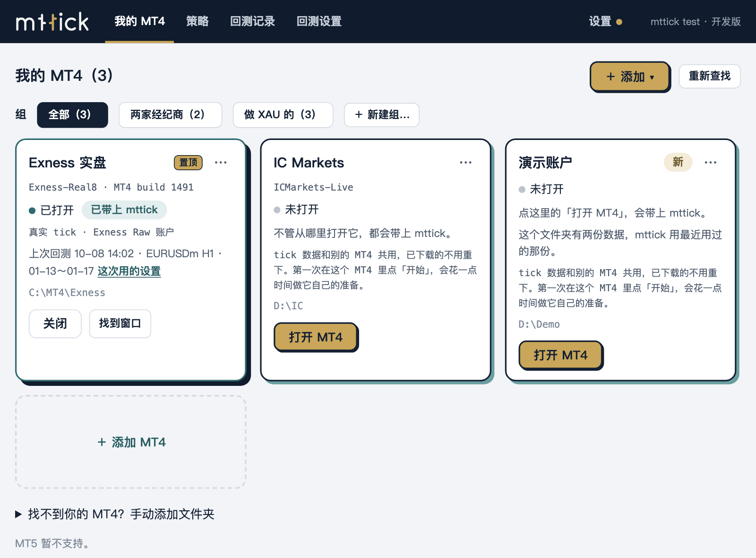Select the 全部 (3) group filter
The width and height of the screenshot is (756, 558).
(x=72, y=115)
